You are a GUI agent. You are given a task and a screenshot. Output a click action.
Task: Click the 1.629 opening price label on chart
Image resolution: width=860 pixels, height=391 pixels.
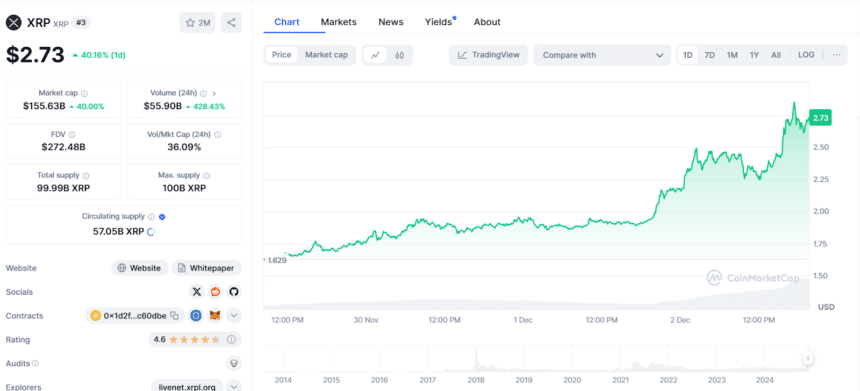276,260
